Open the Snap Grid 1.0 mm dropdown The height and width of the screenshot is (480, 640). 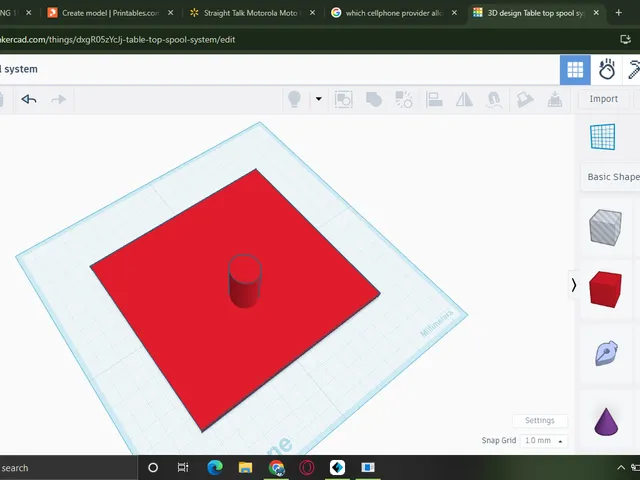544,440
